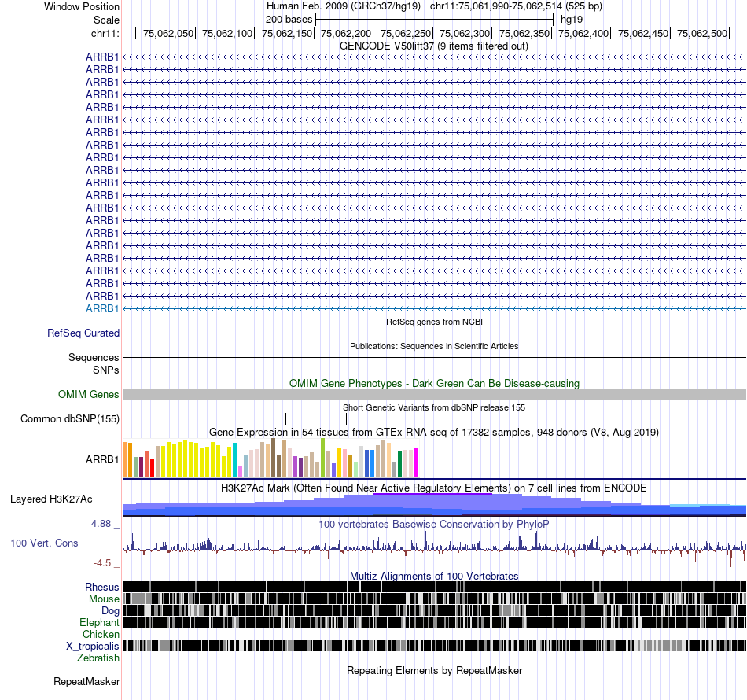Open OMIM Gene Phenotypes track title
This screenshot has width=747, height=700.
(x=434, y=384)
